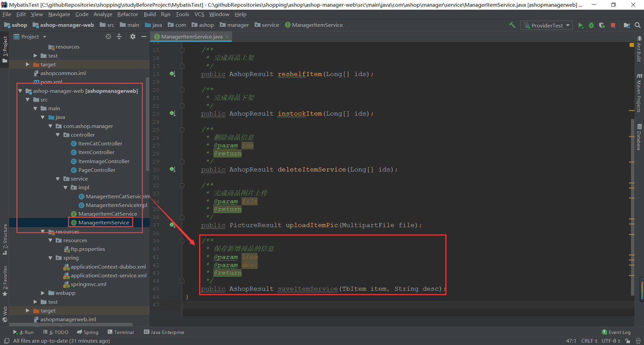Open the Analyze menu

tap(103, 14)
